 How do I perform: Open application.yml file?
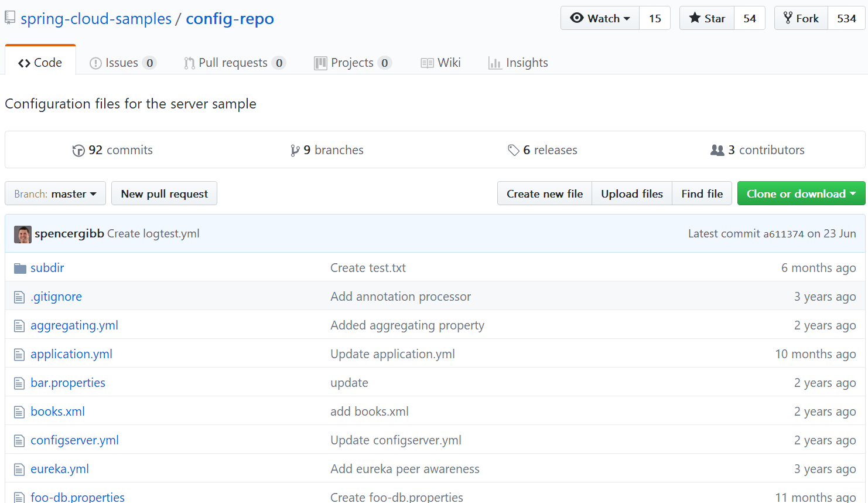point(71,354)
